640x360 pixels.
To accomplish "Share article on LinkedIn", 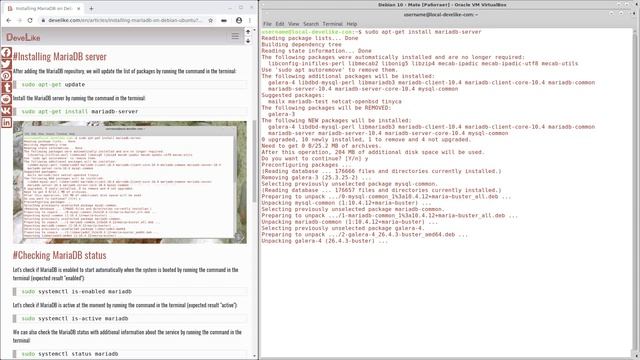I will pyautogui.click(x=6, y=122).
